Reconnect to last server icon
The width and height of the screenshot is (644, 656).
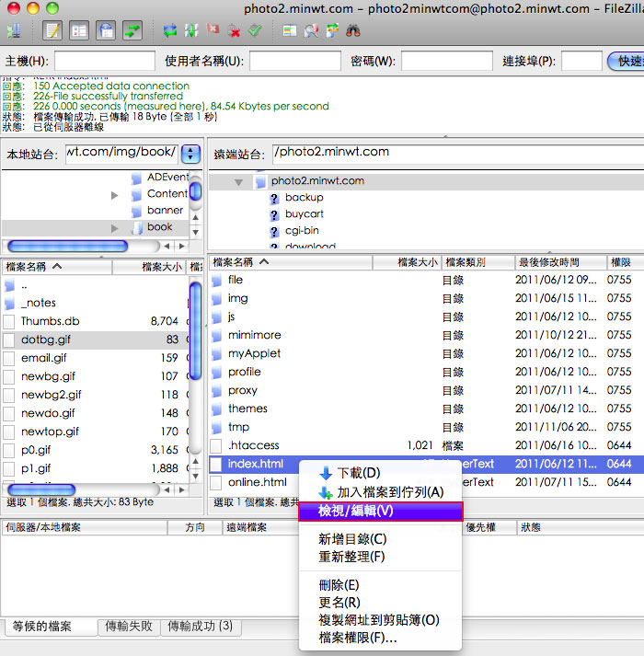click(x=255, y=30)
